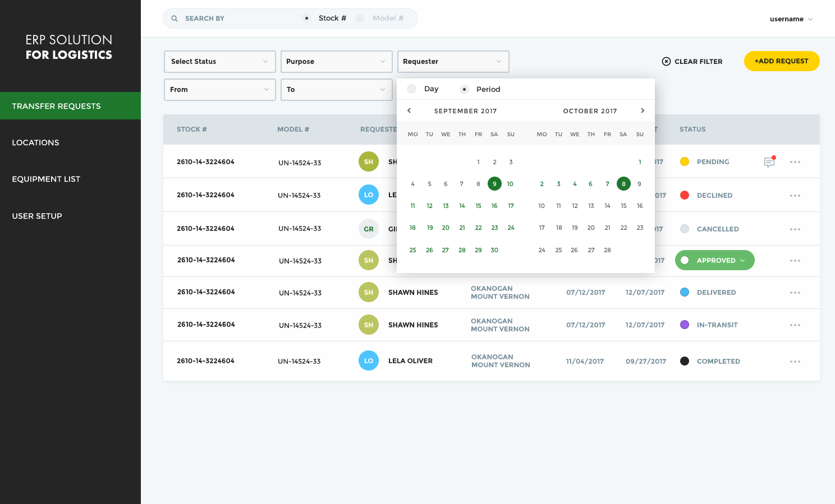The width and height of the screenshot is (835, 504).
Task: Open the three-dot menu for APPROVED row
Action: pos(795,261)
